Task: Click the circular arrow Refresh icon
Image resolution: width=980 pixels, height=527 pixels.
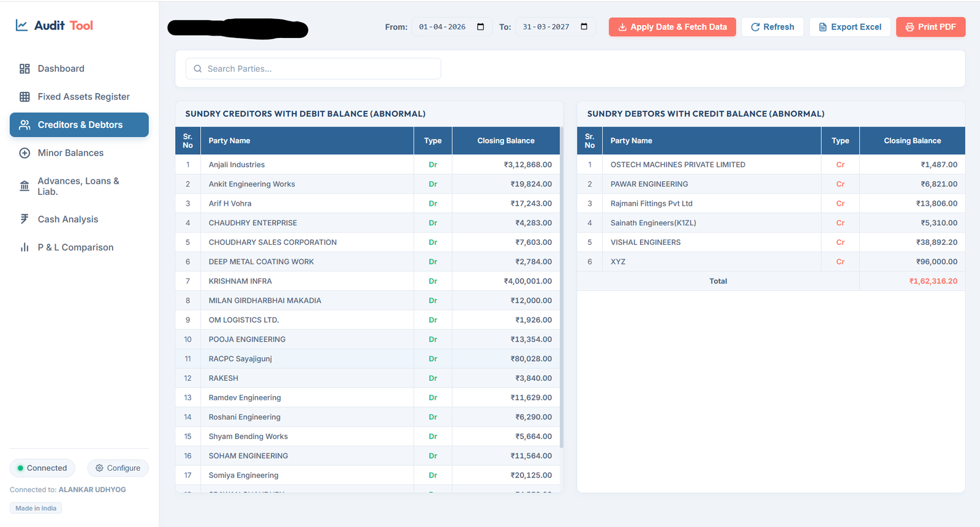Action: (x=755, y=27)
